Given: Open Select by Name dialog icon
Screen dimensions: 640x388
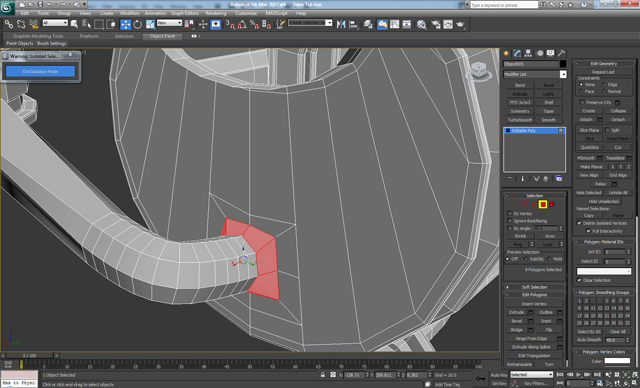Looking at the screenshot, I should [86, 24].
